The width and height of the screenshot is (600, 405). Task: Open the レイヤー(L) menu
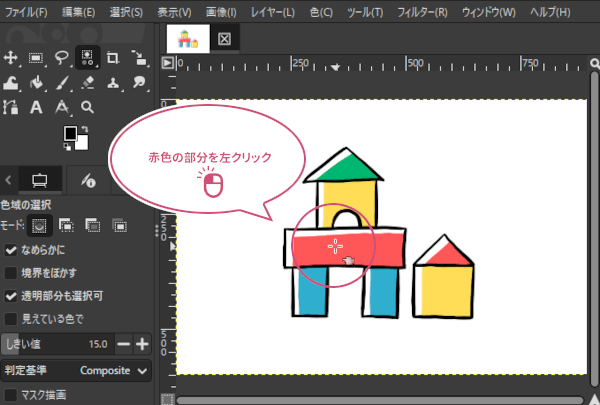272,12
